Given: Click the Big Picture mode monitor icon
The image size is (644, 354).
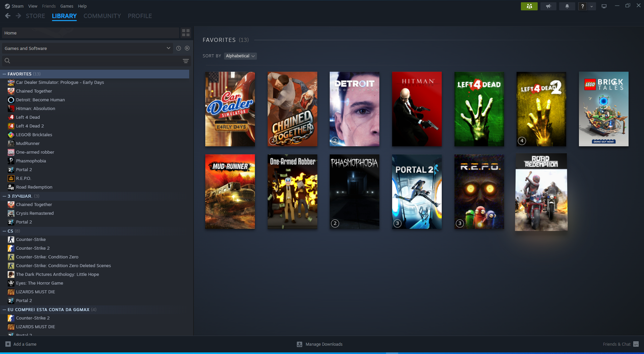Looking at the screenshot, I should (604, 6).
